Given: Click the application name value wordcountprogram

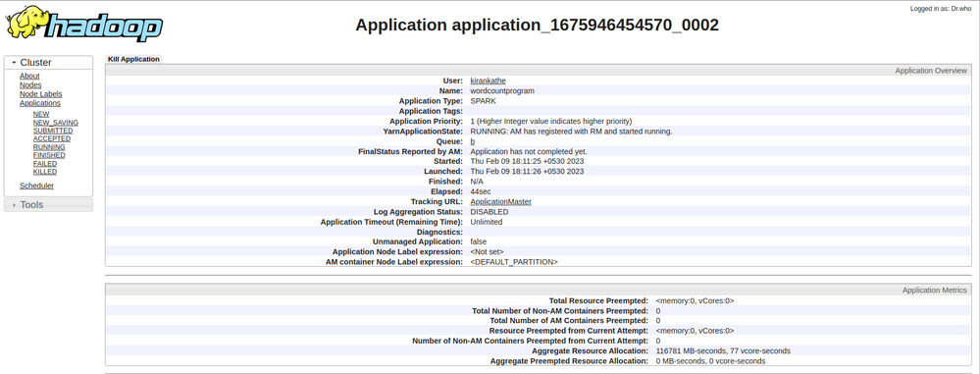Looking at the screenshot, I should click(502, 90).
